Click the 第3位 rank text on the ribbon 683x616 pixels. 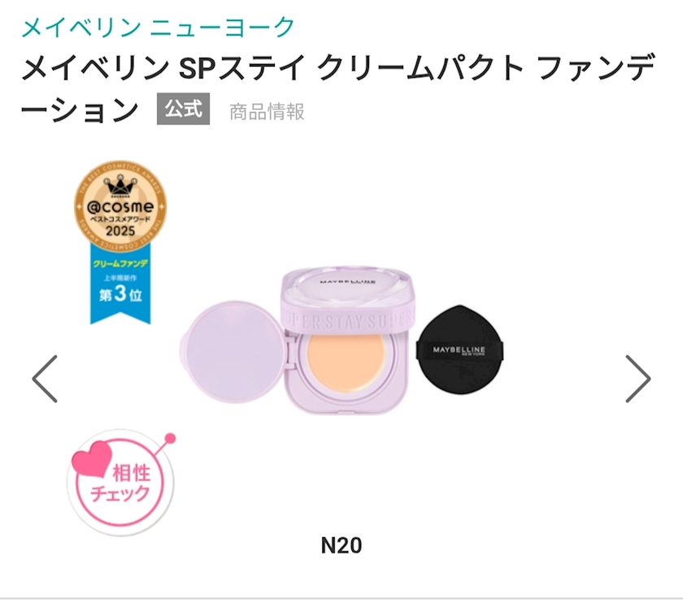120,295
